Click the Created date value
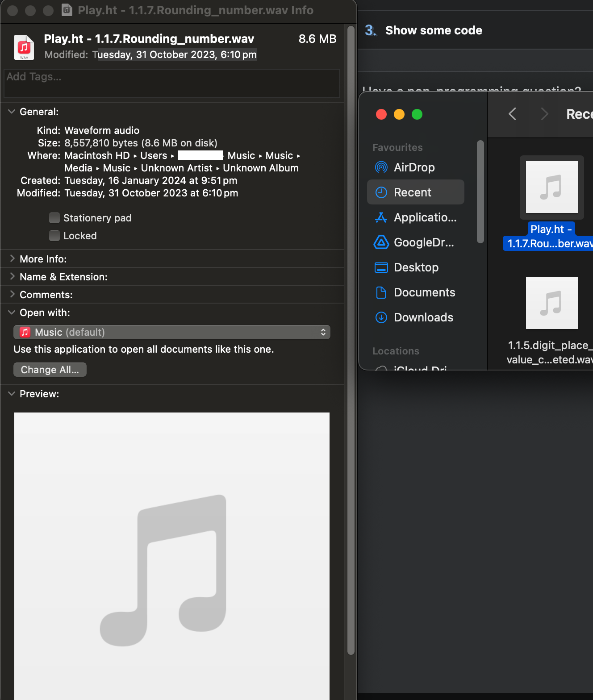The height and width of the screenshot is (700, 593). coord(151,180)
